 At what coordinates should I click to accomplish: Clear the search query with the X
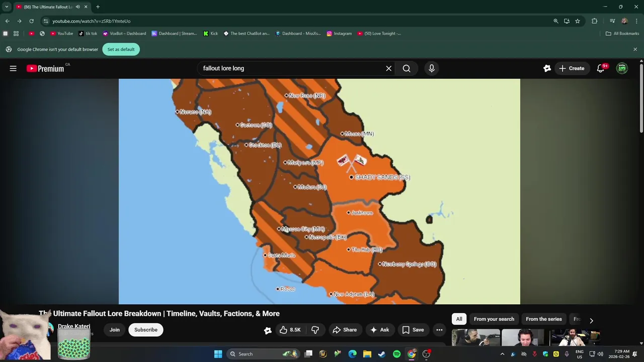(389, 68)
